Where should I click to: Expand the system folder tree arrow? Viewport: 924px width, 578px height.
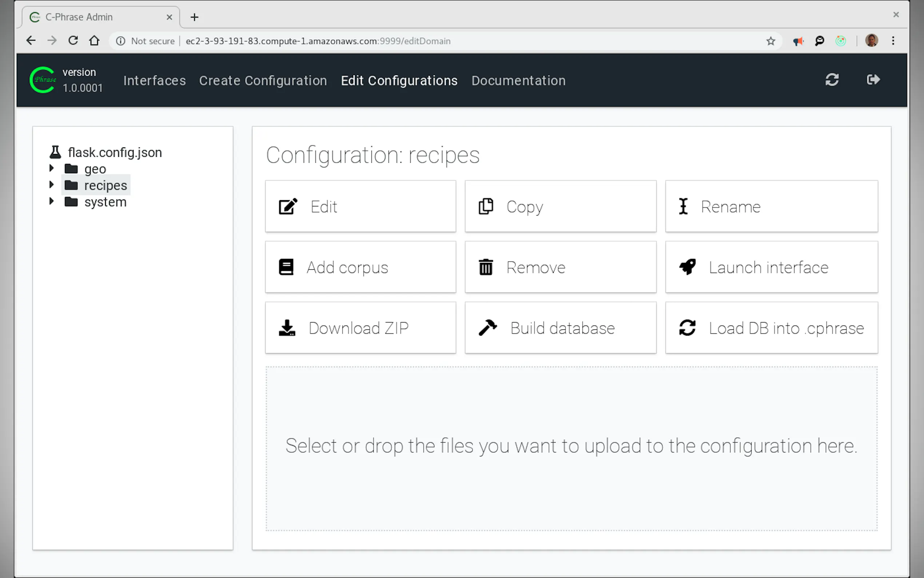tap(52, 201)
